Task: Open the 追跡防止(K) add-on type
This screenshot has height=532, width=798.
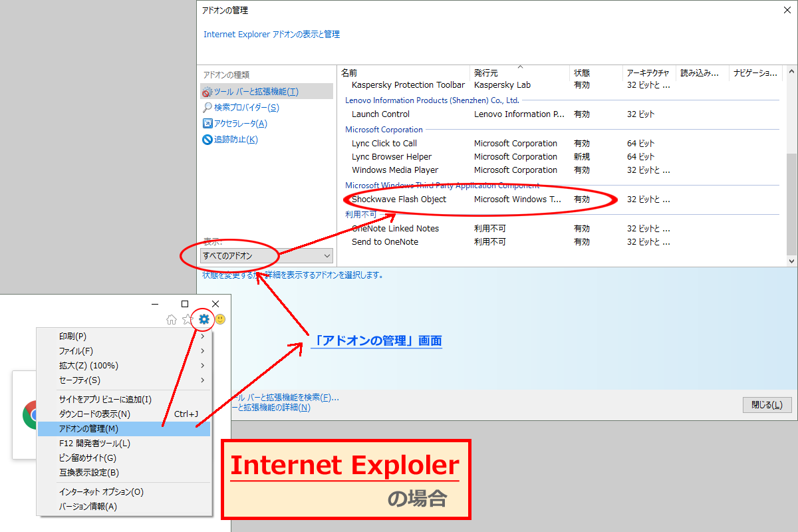Action: tap(230, 140)
